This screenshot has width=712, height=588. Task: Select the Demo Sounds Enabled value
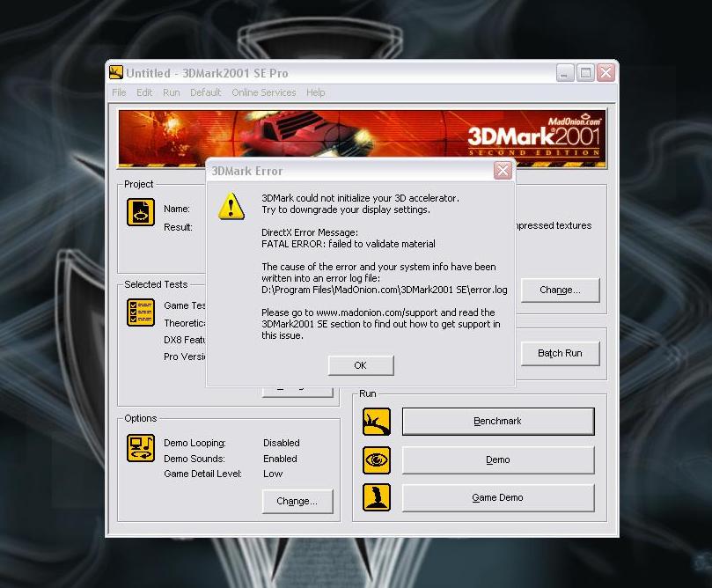(x=280, y=459)
